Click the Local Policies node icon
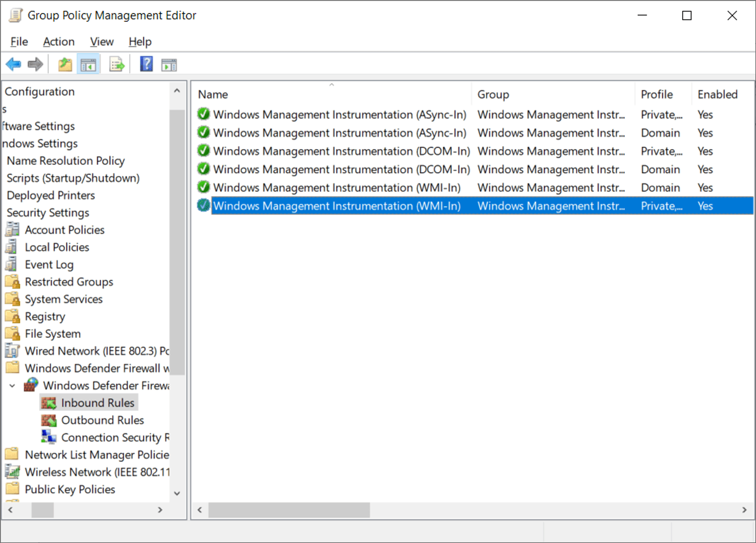Screen dimensions: 756x543 11,247
